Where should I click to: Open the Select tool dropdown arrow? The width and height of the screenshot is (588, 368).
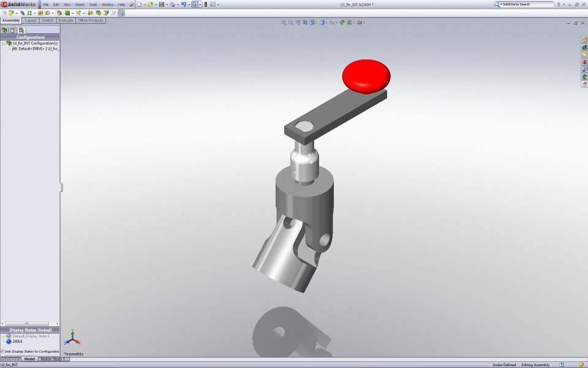pos(200,4)
